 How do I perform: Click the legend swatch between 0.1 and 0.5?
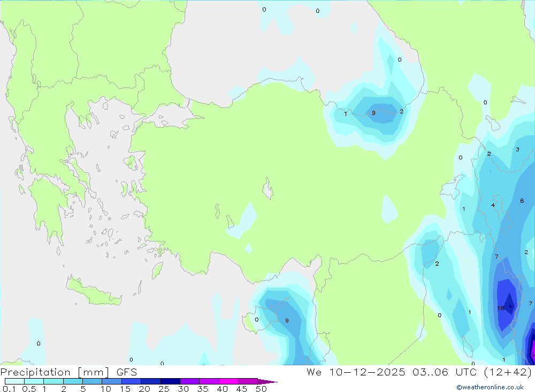14,381
